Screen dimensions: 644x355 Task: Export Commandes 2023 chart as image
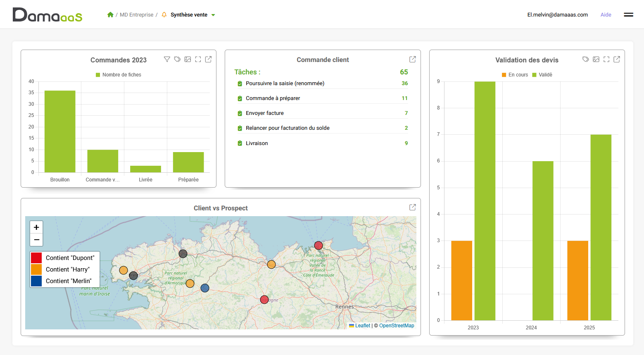[188, 60]
